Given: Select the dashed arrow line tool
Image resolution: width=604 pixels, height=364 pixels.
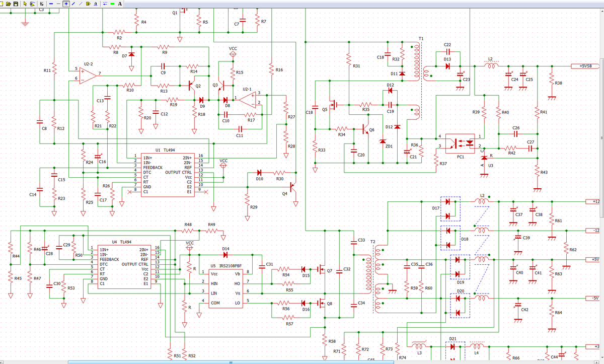Looking at the screenshot, I should (x=105, y=4).
